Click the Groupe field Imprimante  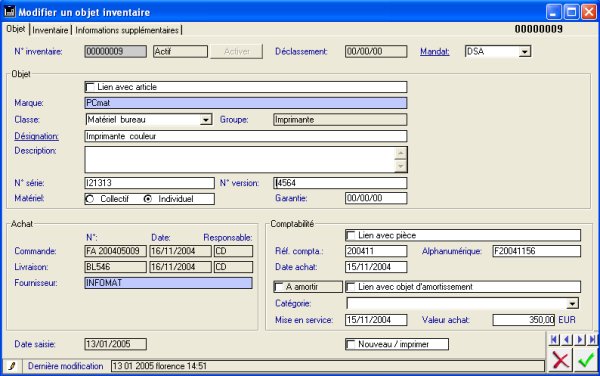point(340,120)
